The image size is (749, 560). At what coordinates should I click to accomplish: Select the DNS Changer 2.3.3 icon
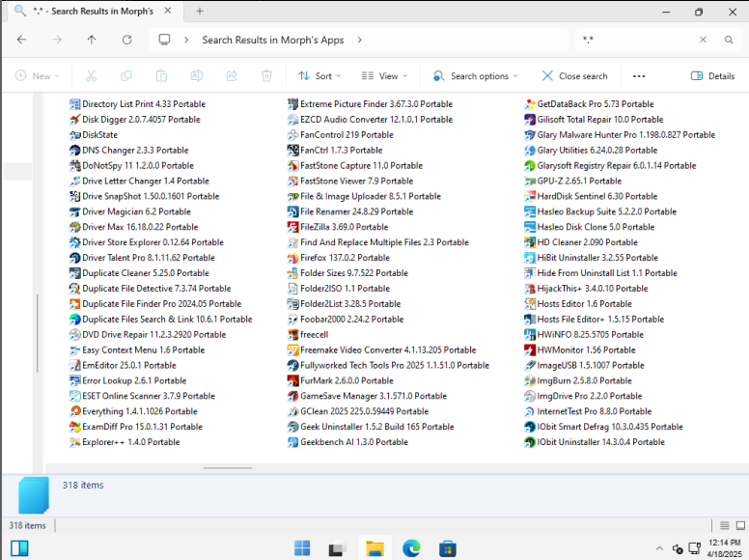click(75, 151)
